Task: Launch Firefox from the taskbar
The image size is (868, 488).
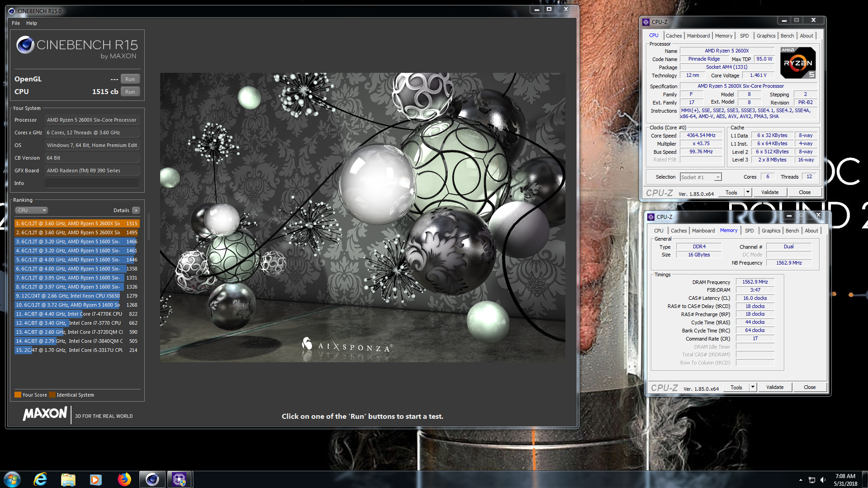Action: (124, 479)
